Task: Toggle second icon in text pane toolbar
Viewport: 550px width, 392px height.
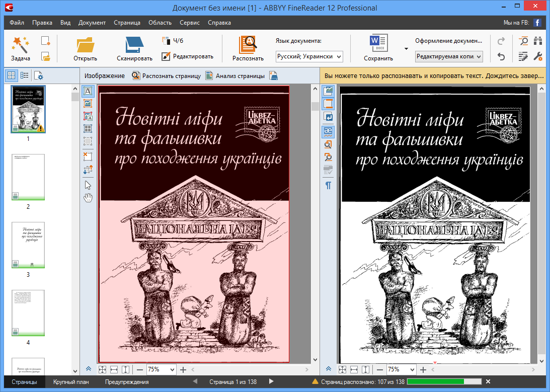Action: (328, 104)
